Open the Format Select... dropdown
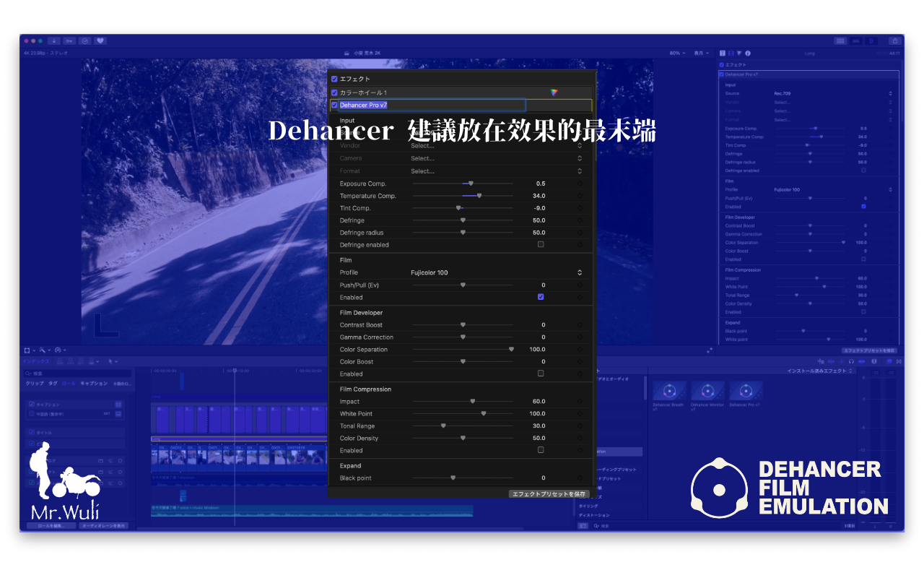Screen dimensions: 924x578 [x=497, y=171]
